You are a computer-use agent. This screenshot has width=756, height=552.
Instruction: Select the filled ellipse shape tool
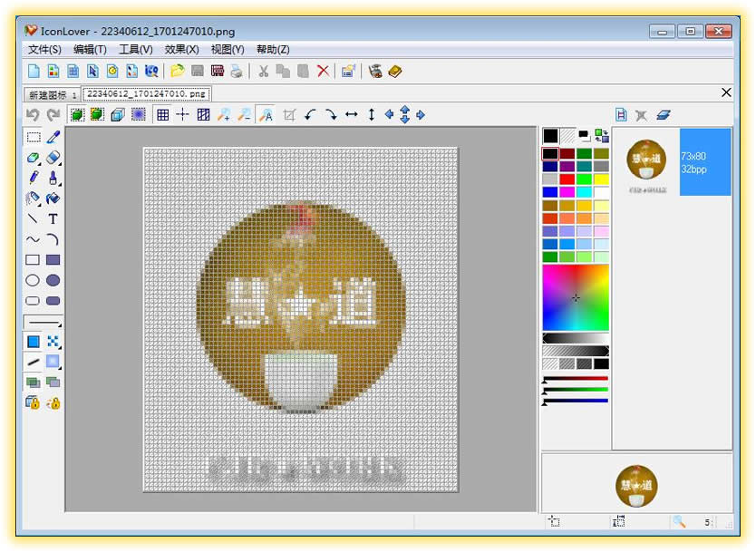coord(53,280)
